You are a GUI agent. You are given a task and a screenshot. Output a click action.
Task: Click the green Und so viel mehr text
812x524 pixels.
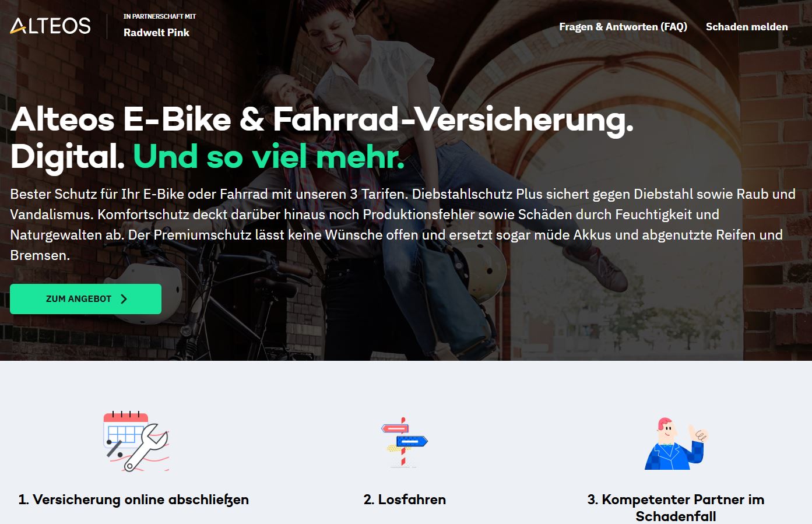269,156
